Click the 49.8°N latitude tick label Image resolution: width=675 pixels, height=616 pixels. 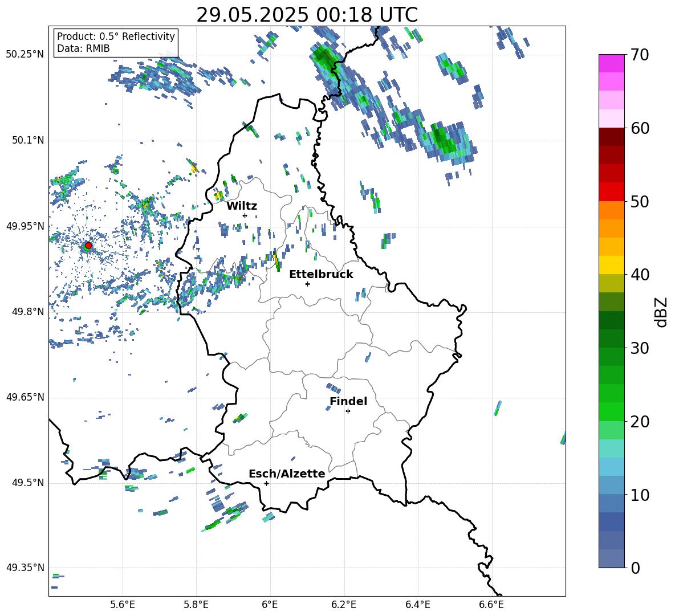click(x=27, y=312)
